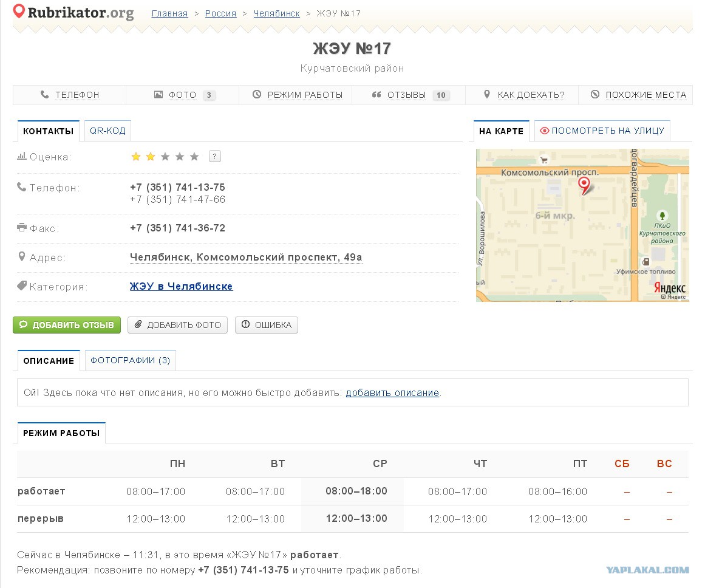Screen dimensions: 705x588
Task: Open ПОХОЖИЕ МЕСТА navigation item
Action: click(x=635, y=95)
